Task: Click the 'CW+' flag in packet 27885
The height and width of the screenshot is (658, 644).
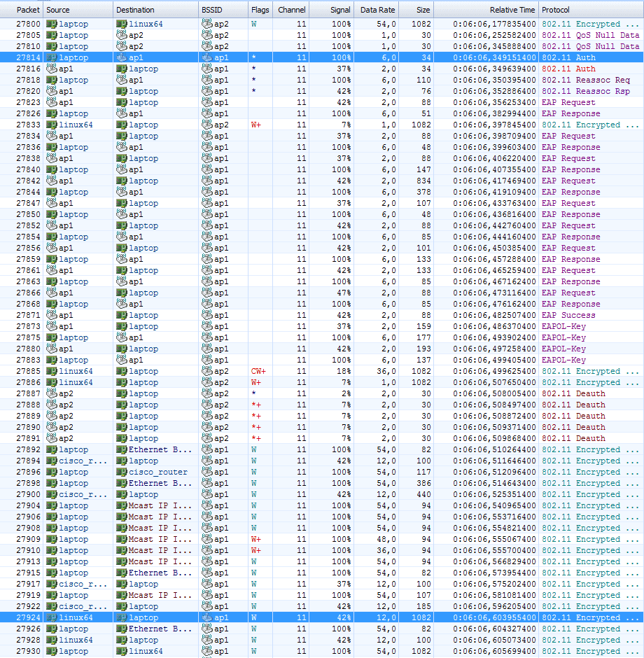Action: click(258, 371)
